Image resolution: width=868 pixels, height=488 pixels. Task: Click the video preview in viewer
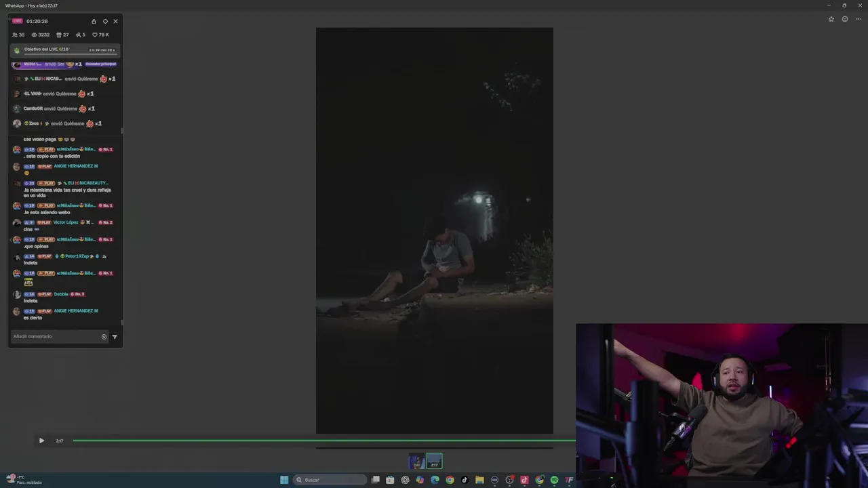(434, 230)
